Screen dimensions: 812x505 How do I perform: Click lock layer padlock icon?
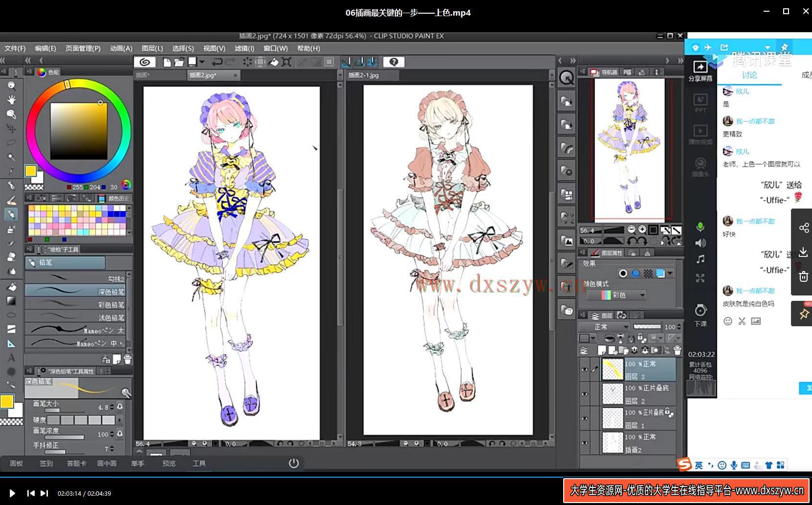[631, 338]
